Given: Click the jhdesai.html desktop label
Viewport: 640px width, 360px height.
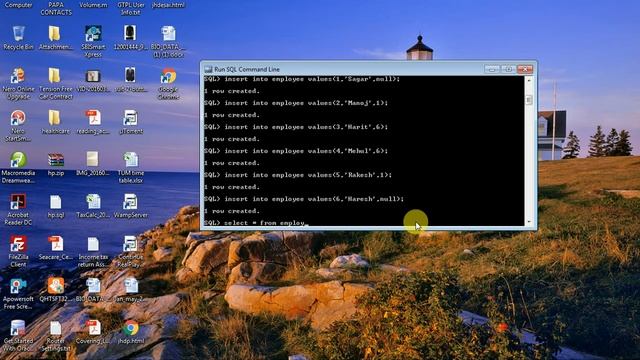Looking at the screenshot, I should coord(168,5).
